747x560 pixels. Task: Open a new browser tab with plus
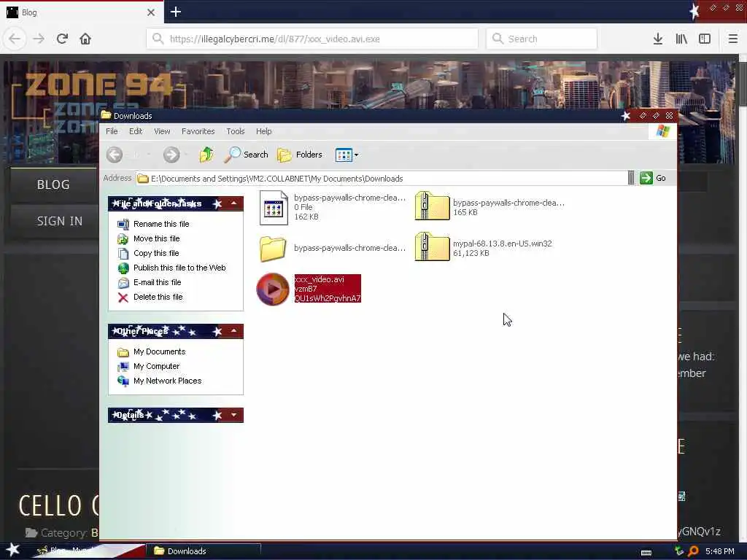click(x=176, y=12)
